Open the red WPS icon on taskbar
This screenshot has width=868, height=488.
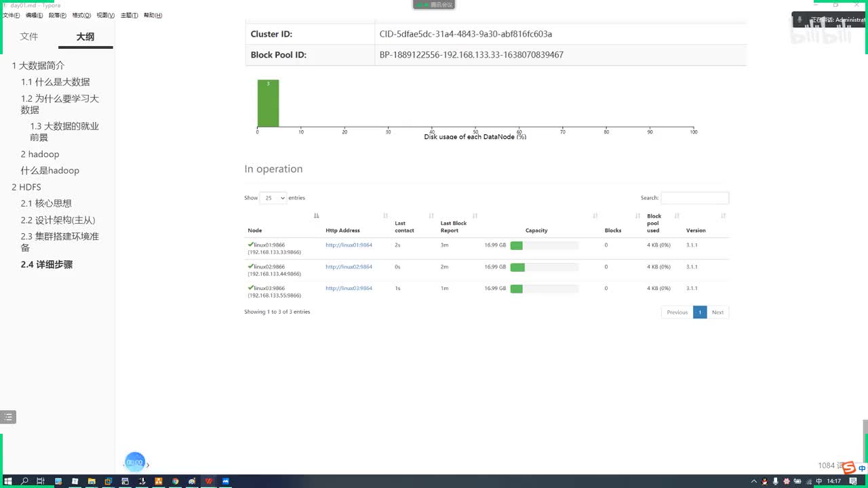coord(209,481)
